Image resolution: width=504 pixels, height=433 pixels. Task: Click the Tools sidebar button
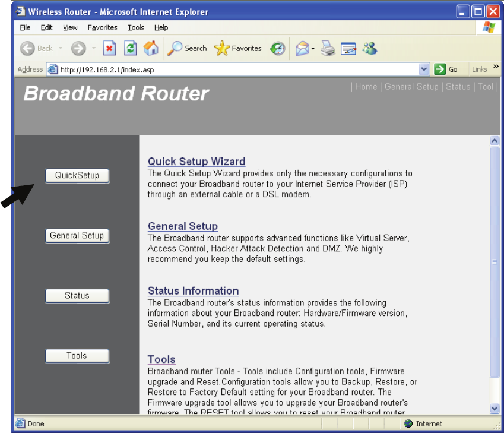pos(77,356)
